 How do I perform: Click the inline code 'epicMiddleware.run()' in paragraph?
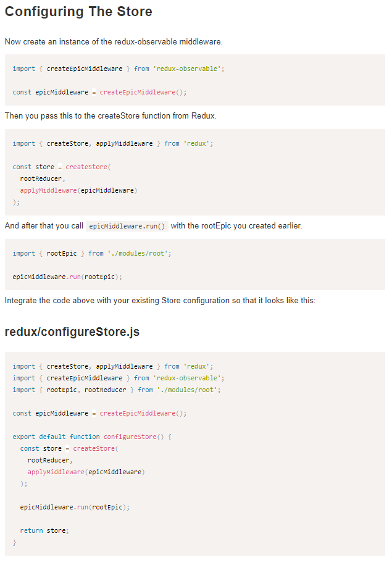point(127,226)
